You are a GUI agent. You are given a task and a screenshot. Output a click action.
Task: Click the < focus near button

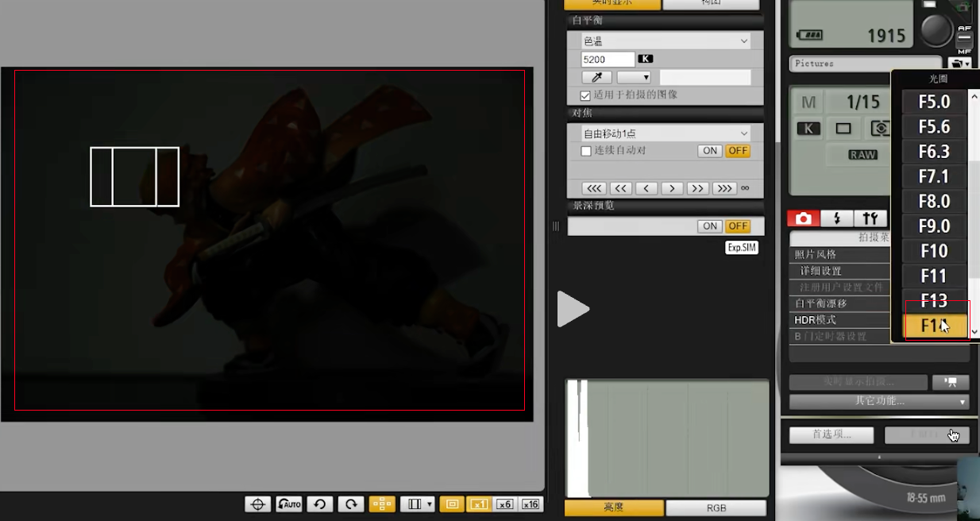pos(646,188)
